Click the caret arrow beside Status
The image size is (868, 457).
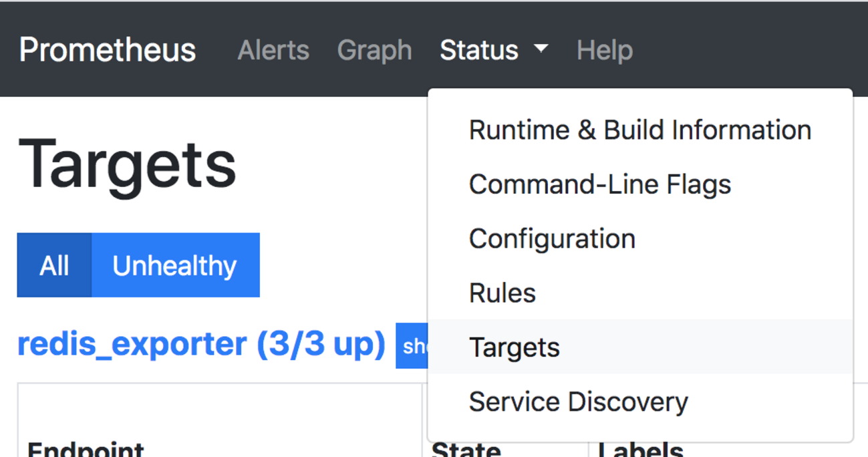(541, 49)
